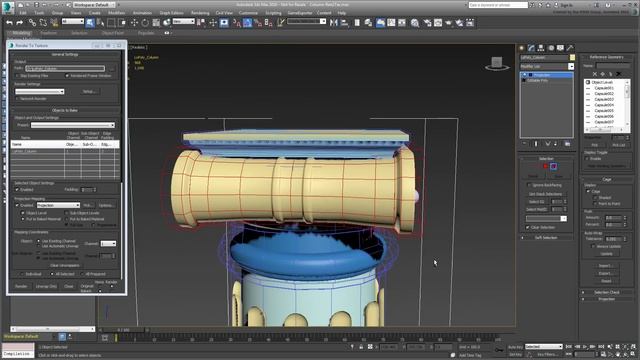This screenshot has height=360, width=640.
Task: Switch to the Create command panel icon
Action: pyautogui.click(x=521, y=48)
